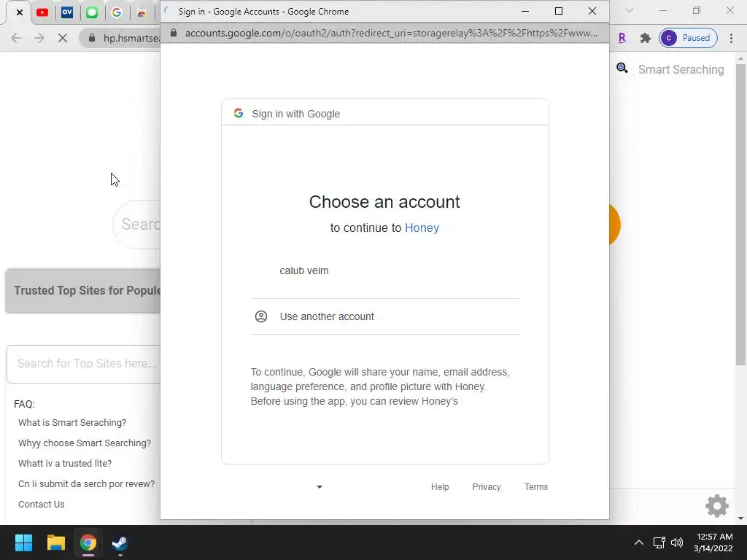This screenshot has height=560, width=747.
Task: Click the main Search box on background page
Action: click(136, 225)
